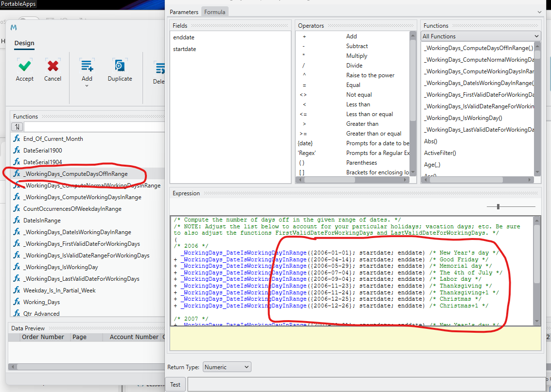Click the Test result input field
551x392 pixels.
click(x=367, y=385)
